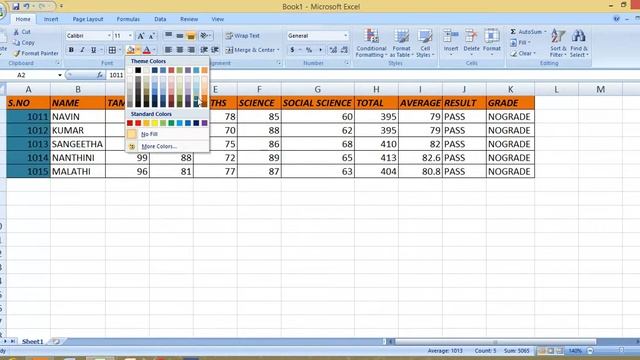Expand Alignment group dialog launcher
This screenshot has width=640, height=360.
[x=279, y=63]
